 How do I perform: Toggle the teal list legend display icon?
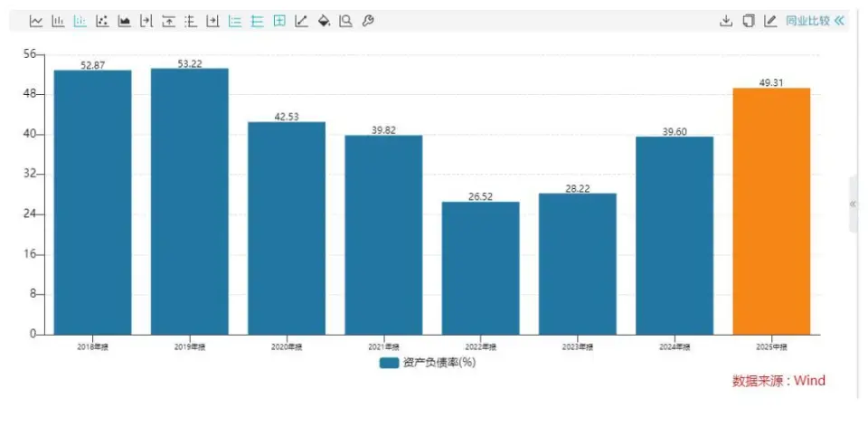pyautogui.click(x=235, y=21)
